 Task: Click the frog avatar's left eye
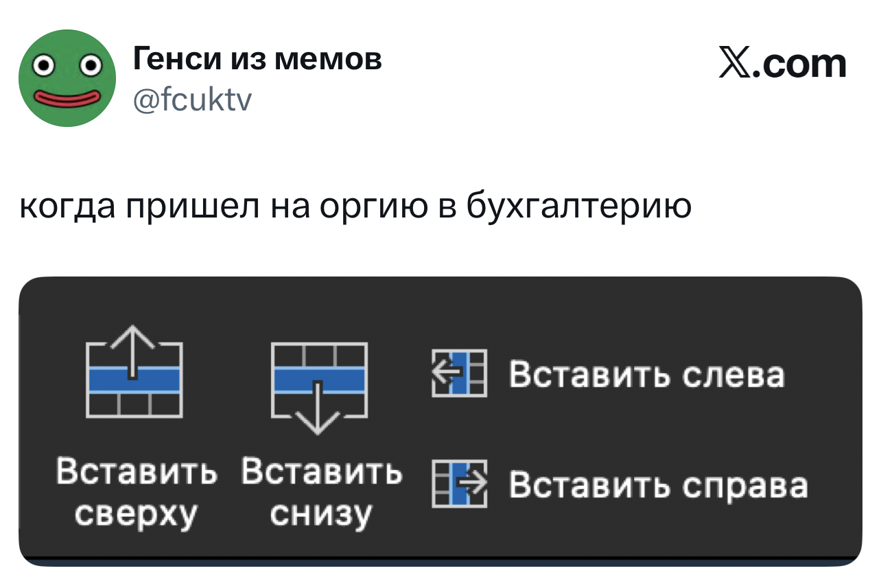pos(44,67)
